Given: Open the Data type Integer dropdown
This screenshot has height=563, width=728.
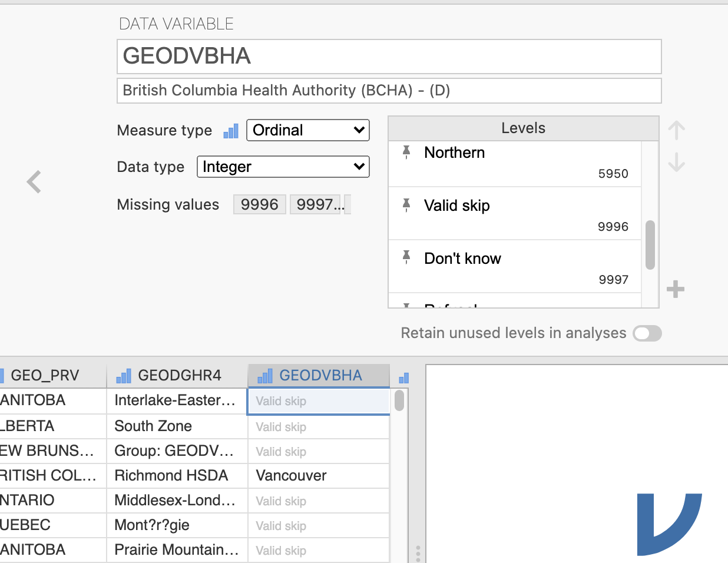Looking at the screenshot, I should click(x=283, y=167).
